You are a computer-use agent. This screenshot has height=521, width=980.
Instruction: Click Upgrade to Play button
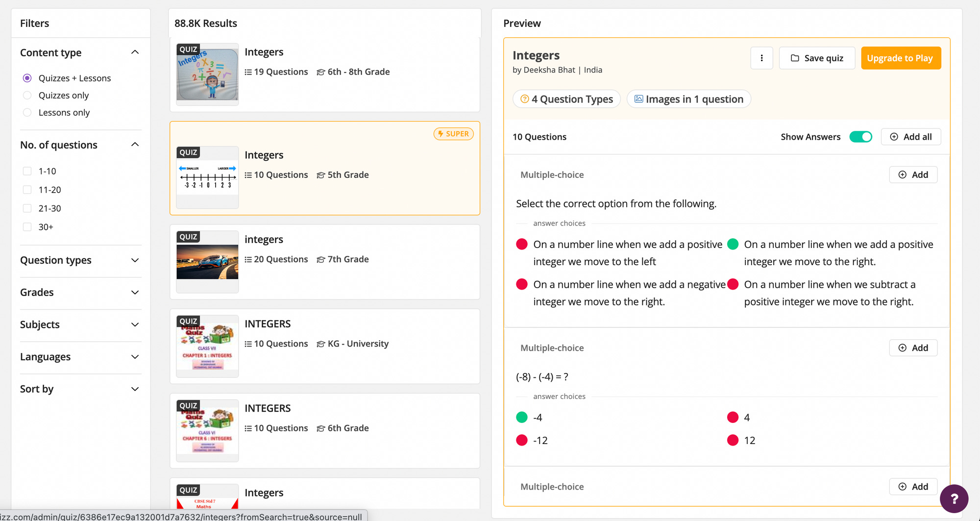point(901,58)
